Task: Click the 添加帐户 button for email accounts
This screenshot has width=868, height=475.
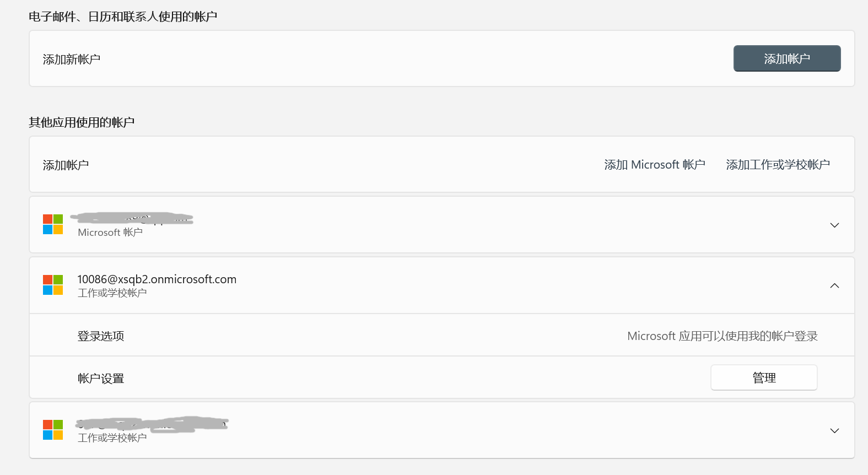Action: click(x=786, y=58)
